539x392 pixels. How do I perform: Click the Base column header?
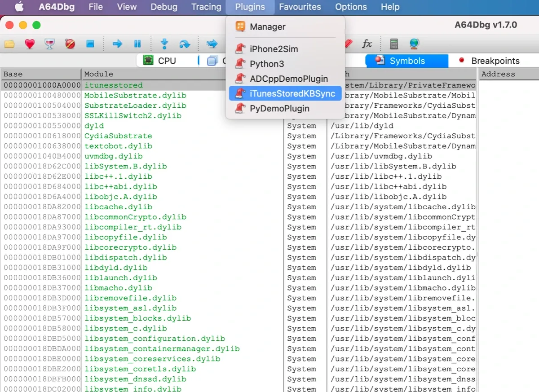41,74
